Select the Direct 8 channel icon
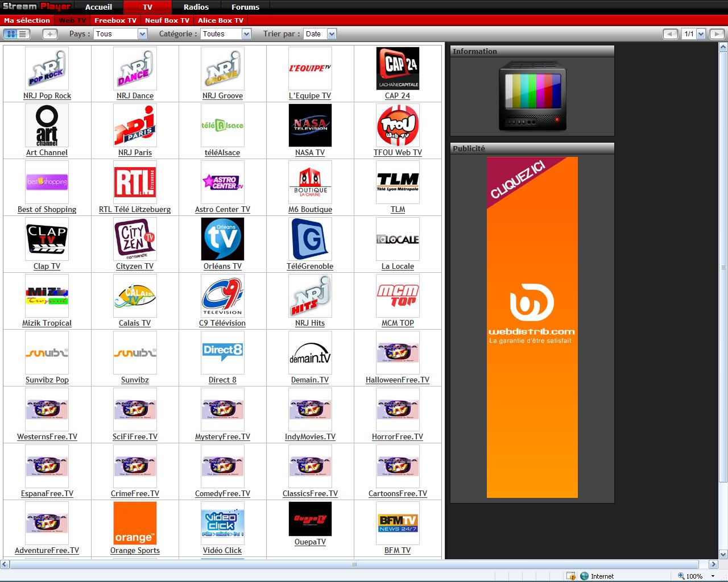The width and height of the screenshot is (728, 582). tap(222, 353)
